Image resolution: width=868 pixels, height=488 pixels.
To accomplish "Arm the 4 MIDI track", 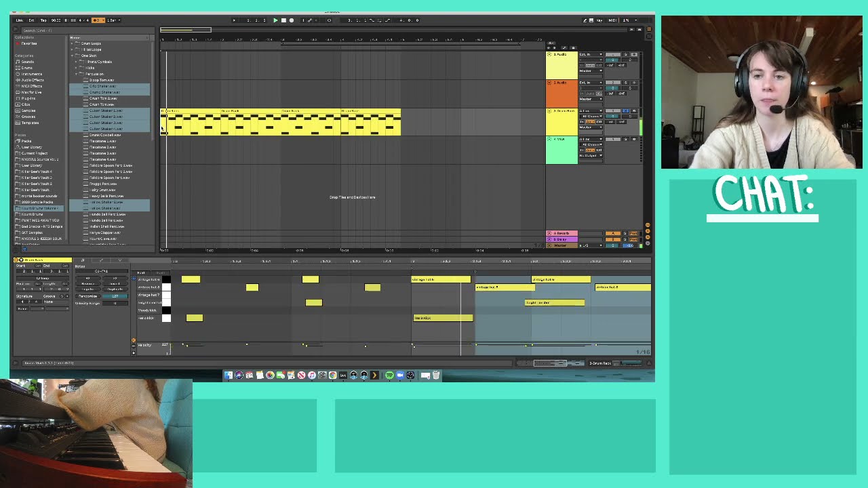I will click(634, 140).
